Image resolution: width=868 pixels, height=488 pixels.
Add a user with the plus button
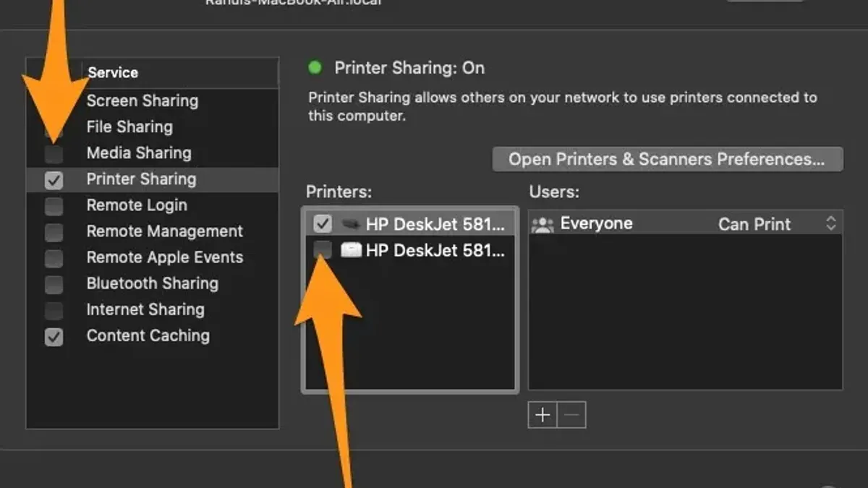[542, 415]
